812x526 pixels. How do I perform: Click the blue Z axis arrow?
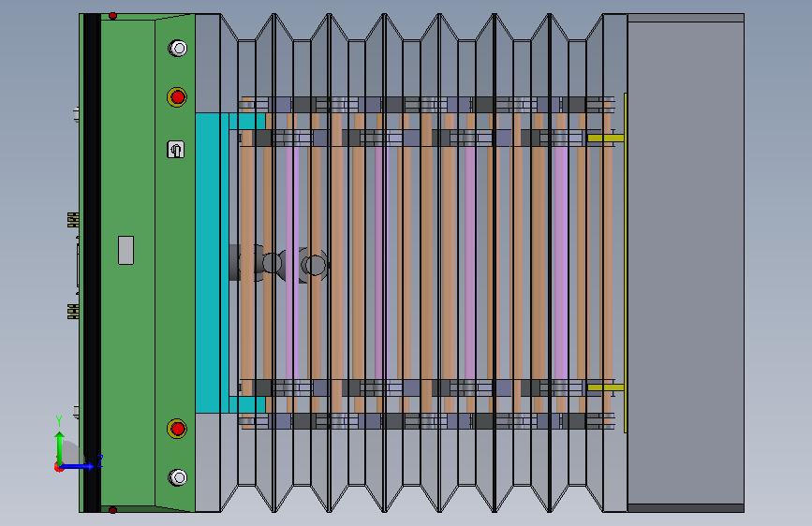79,466
